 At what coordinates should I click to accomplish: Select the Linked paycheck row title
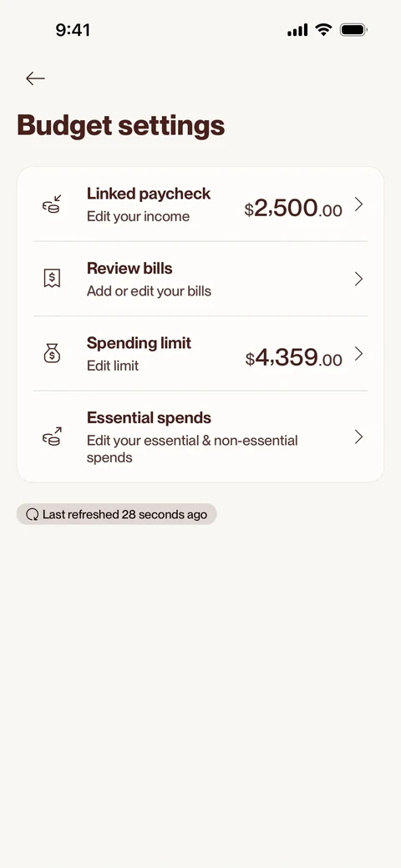(149, 194)
